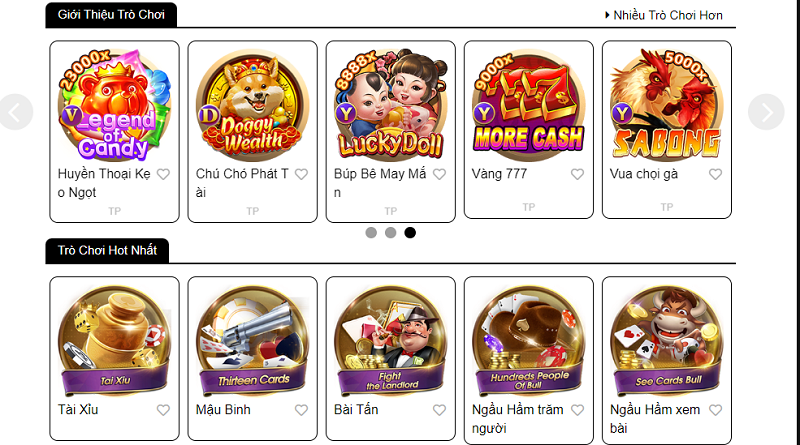Open the Legend of Candy game icon
Screen dimensions: 800x445
114,105
